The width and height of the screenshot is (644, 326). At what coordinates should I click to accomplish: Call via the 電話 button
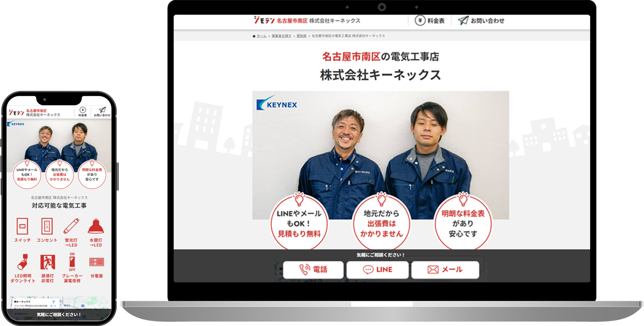pos(313,270)
